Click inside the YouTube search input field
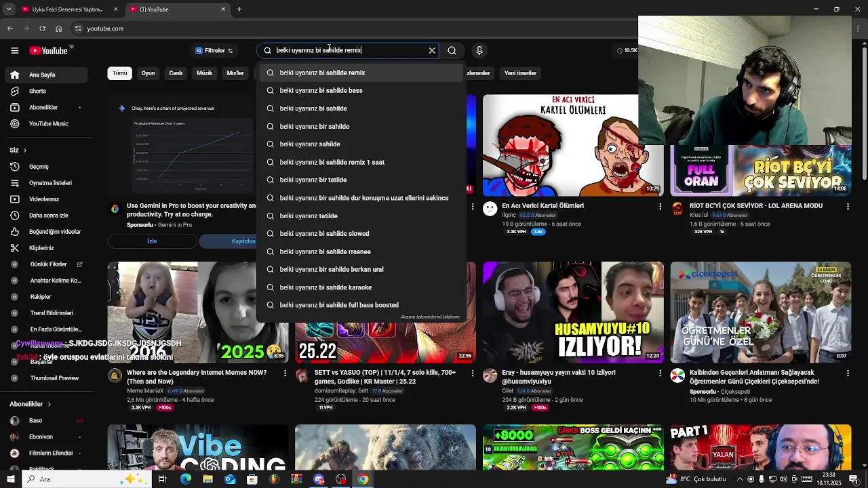868x488 pixels. point(349,50)
